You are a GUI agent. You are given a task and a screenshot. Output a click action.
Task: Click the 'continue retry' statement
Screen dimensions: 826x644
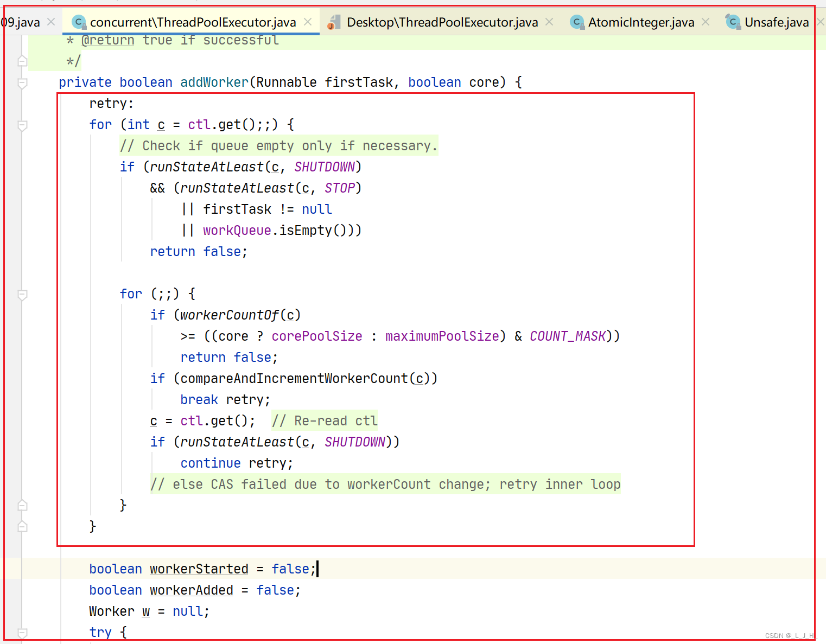(x=237, y=463)
